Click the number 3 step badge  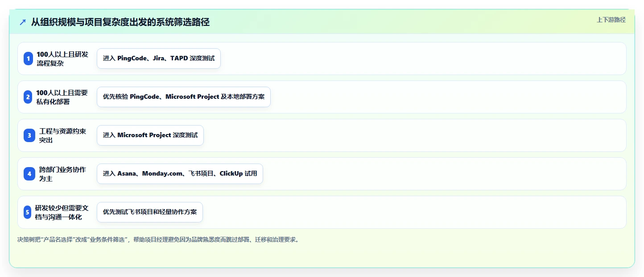(29, 135)
